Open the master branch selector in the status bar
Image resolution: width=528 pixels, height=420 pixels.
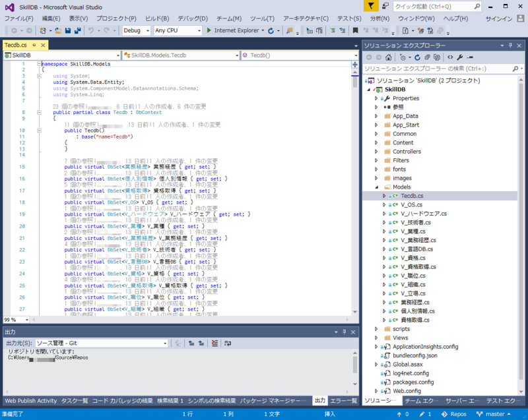[494, 414]
